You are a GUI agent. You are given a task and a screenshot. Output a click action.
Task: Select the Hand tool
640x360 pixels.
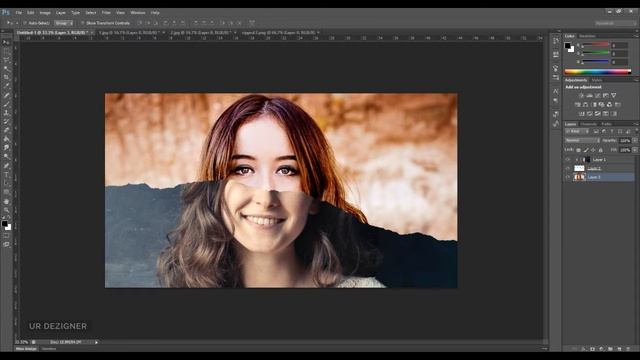(6, 201)
